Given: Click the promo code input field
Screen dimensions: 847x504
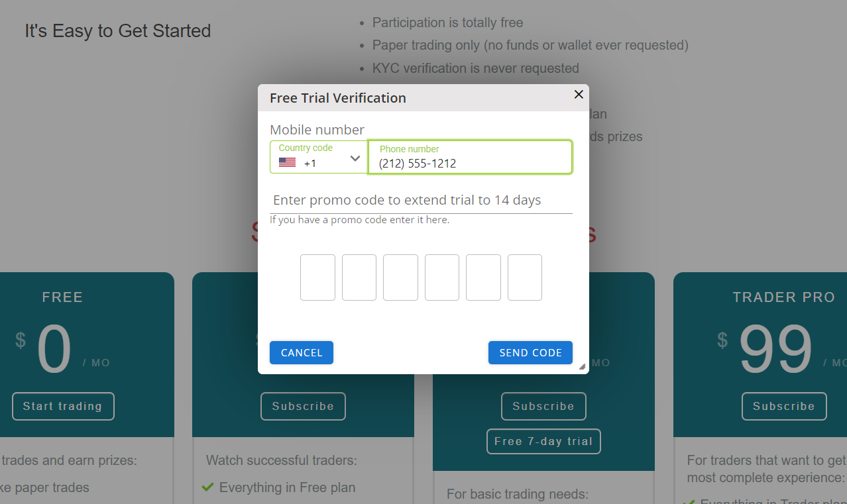Looking at the screenshot, I should (421, 200).
